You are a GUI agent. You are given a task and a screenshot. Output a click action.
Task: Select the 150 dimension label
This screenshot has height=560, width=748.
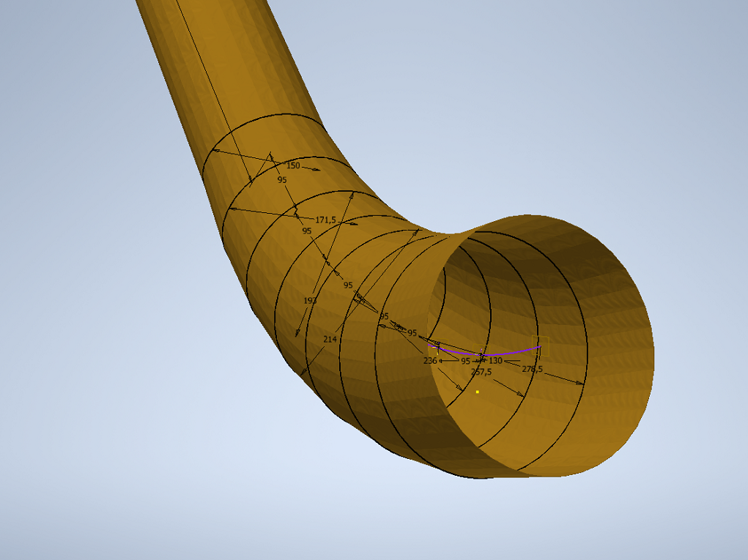point(292,166)
